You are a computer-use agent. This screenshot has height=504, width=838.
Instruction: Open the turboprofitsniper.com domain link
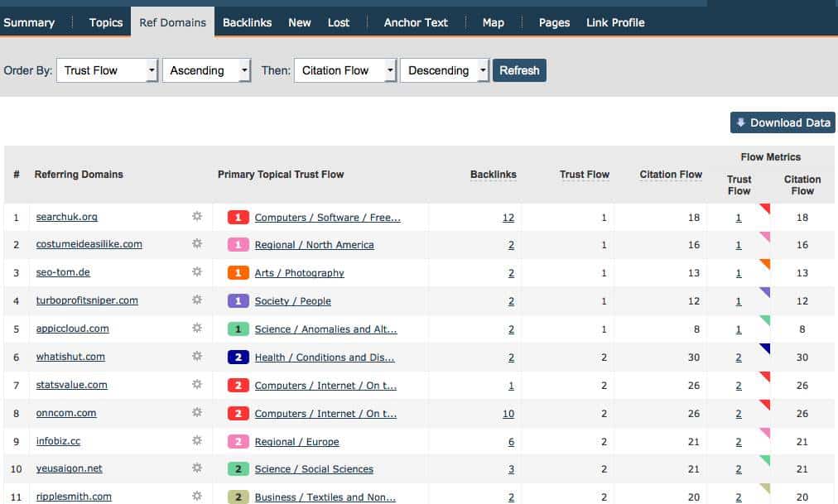[87, 300]
